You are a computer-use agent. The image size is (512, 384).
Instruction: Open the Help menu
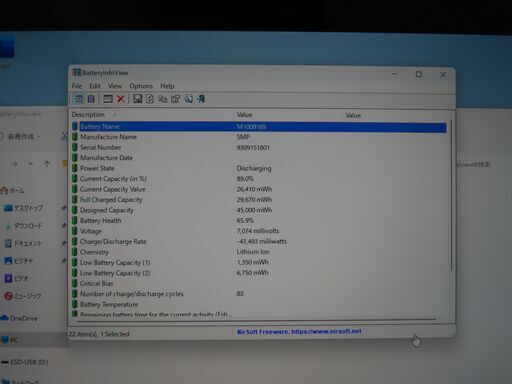(167, 86)
